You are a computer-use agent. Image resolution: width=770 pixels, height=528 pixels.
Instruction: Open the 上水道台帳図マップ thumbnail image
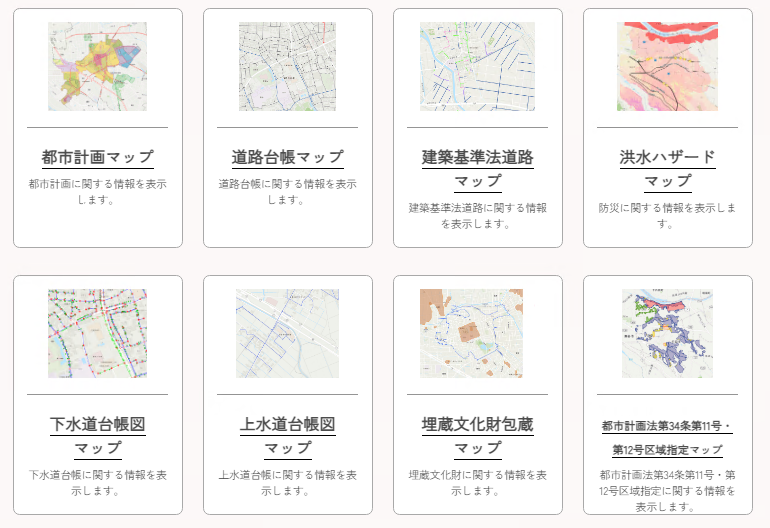tap(287, 333)
